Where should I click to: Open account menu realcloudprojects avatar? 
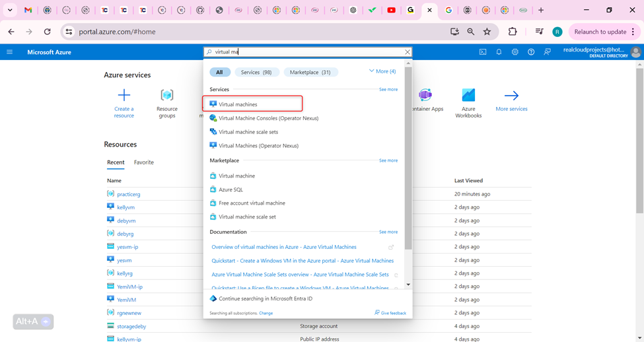click(x=636, y=52)
